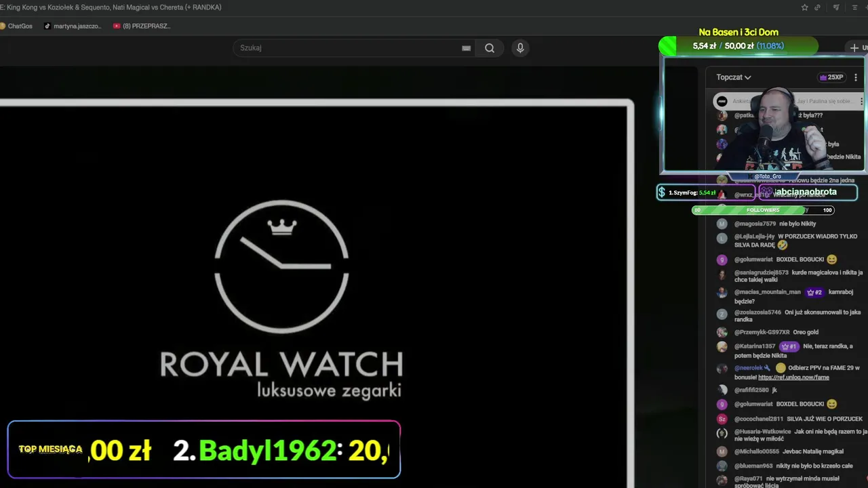
Task: Click @Przemykk-GS97XR Oreo gold message
Action: pyautogui.click(x=776, y=332)
